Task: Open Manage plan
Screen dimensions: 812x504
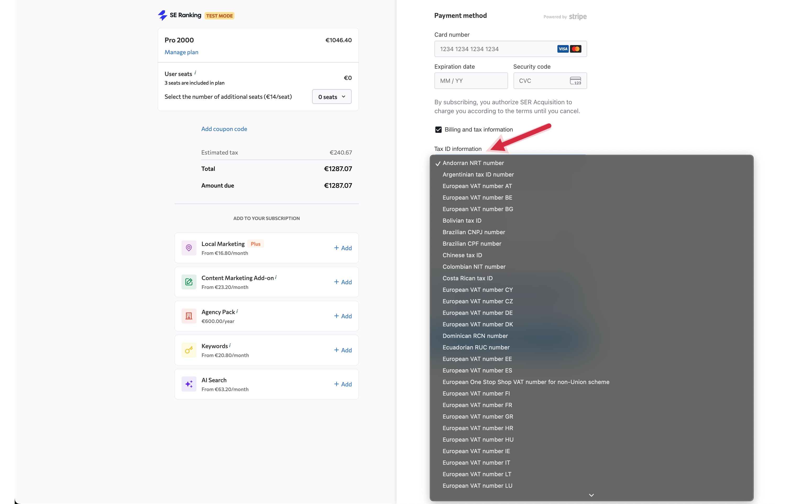Action: click(181, 52)
